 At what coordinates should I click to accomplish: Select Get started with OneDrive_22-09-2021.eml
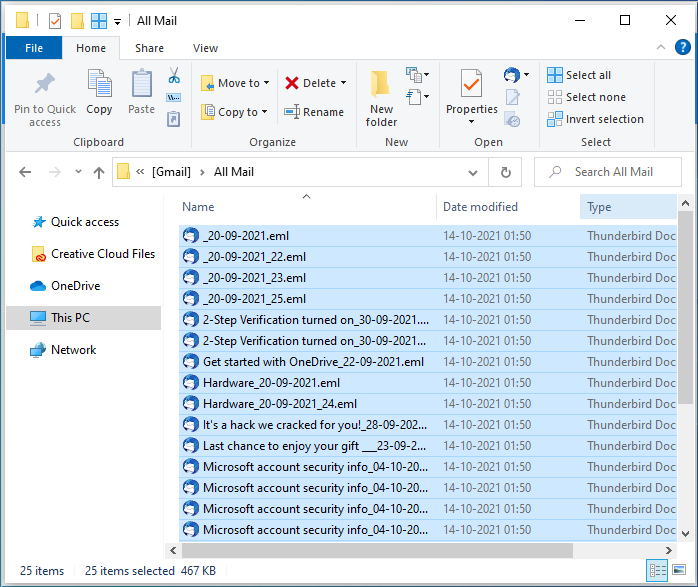click(428, 361)
